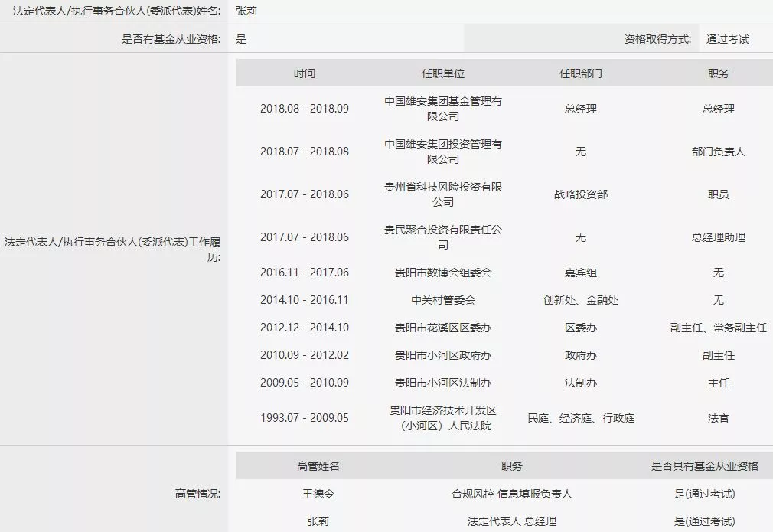This screenshot has width=773, height=532.
Task: Click the 中关村管委会 employer cell
Action: 442,300
